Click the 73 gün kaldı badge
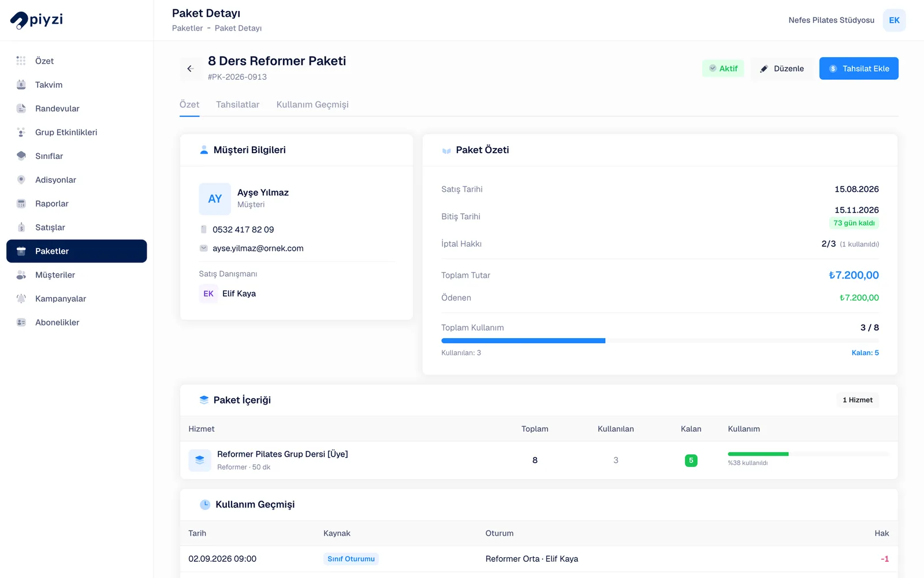Image resolution: width=924 pixels, height=578 pixels. point(854,223)
